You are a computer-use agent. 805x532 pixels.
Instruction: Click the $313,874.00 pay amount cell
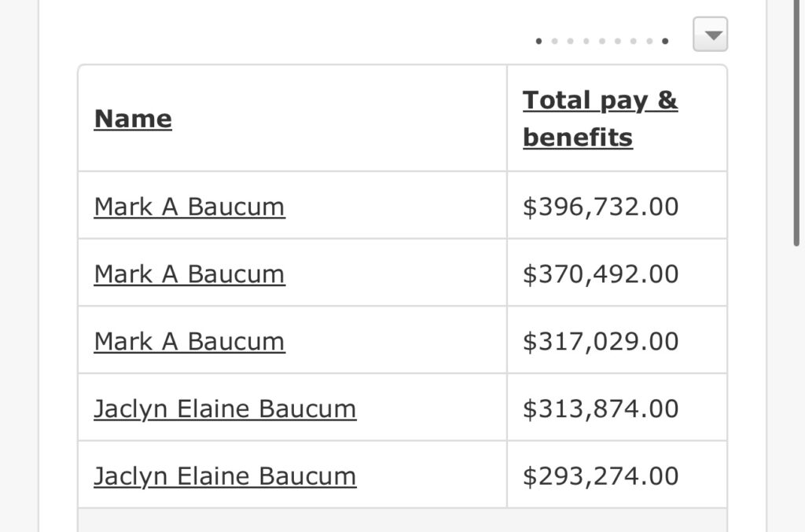tap(601, 409)
